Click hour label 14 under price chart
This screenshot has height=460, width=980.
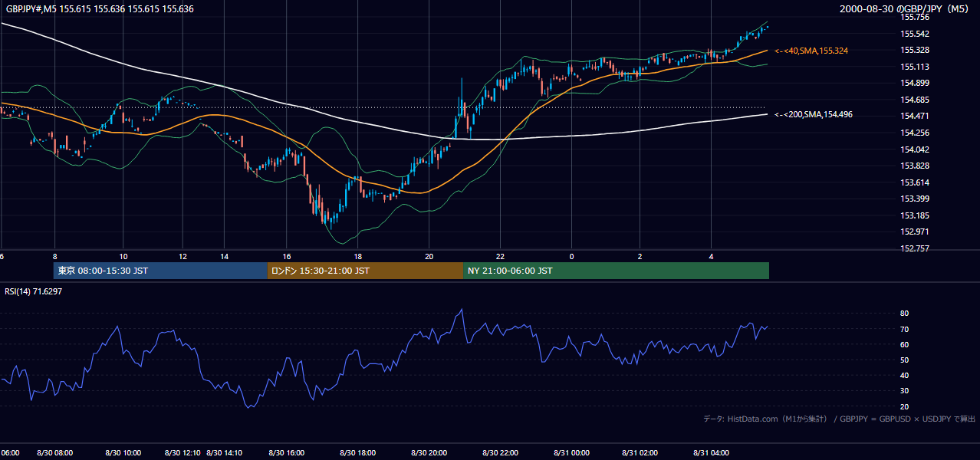(x=225, y=256)
